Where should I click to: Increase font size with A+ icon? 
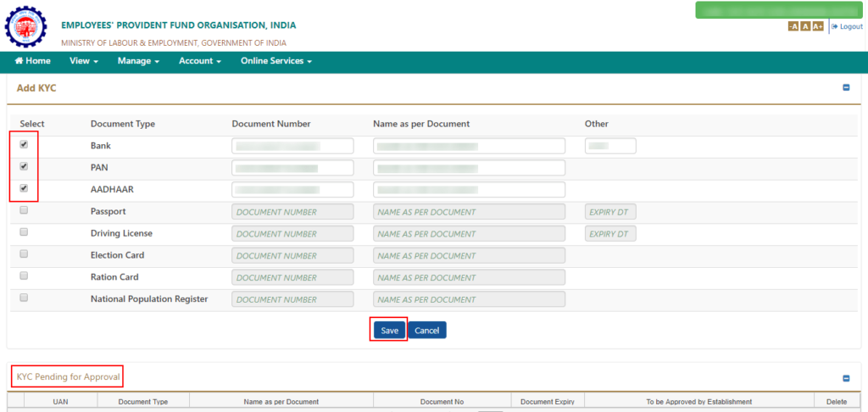818,26
